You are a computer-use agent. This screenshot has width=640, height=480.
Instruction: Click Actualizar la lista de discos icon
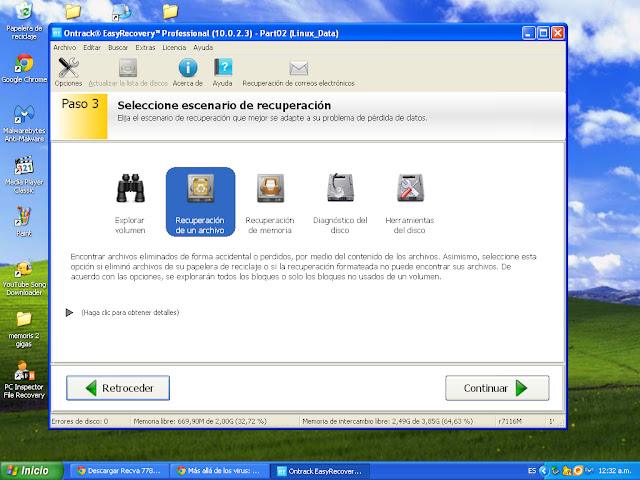(x=128, y=68)
